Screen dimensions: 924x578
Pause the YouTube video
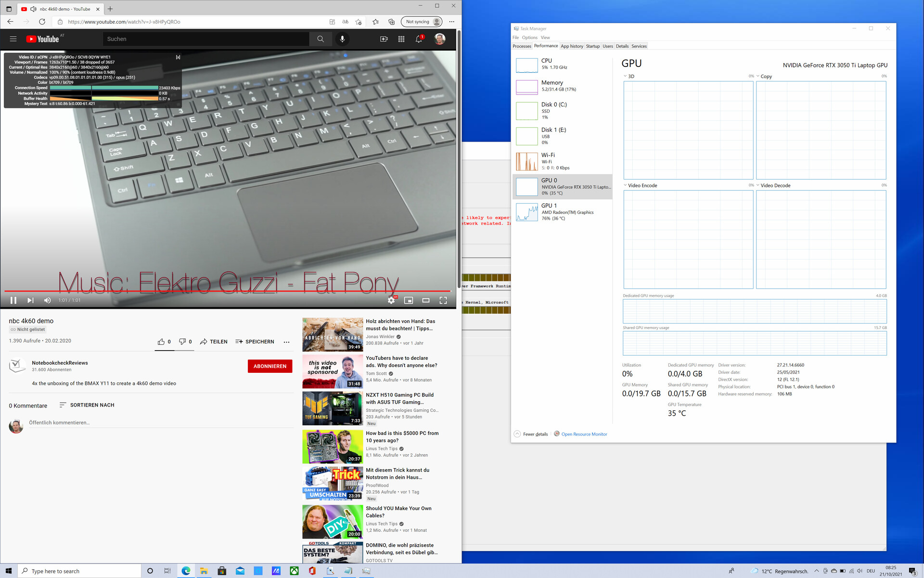point(13,300)
